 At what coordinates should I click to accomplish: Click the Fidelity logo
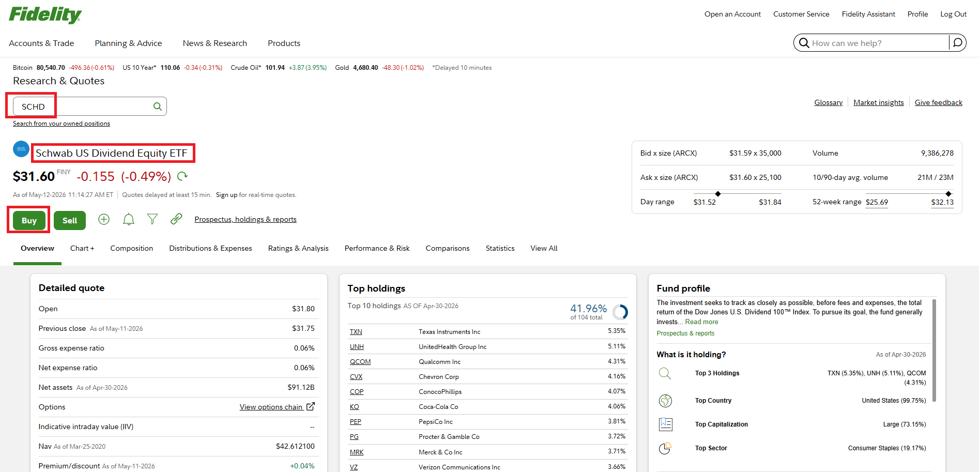click(x=45, y=14)
